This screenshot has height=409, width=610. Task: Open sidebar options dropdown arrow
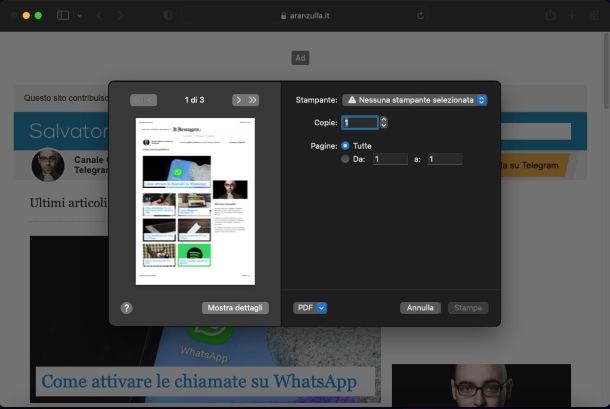pos(80,15)
